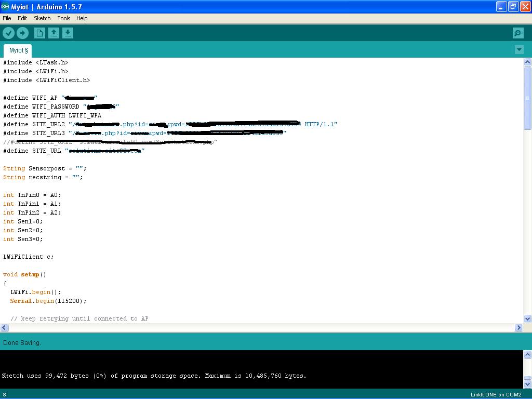This screenshot has height=399, width=532.
Task: Click the line '#include <LWiFi.h>'
Action: click(x=36, y=71)
